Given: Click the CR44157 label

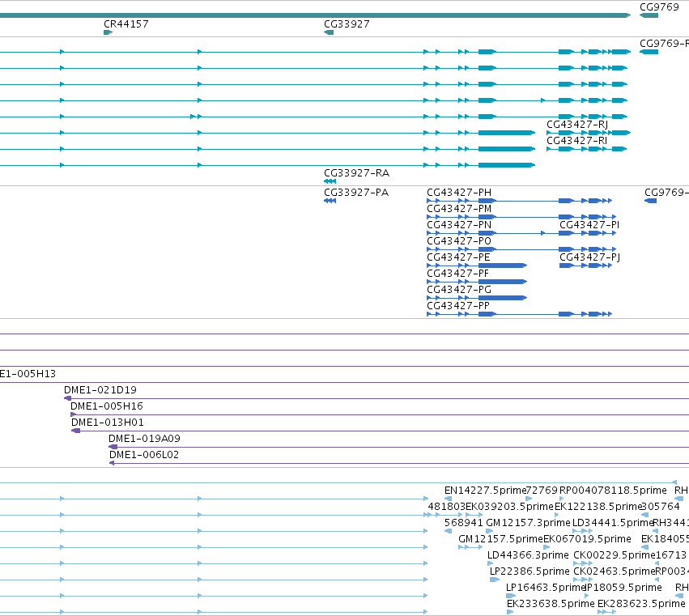Looking at the screenshot, I should (126, 24).
